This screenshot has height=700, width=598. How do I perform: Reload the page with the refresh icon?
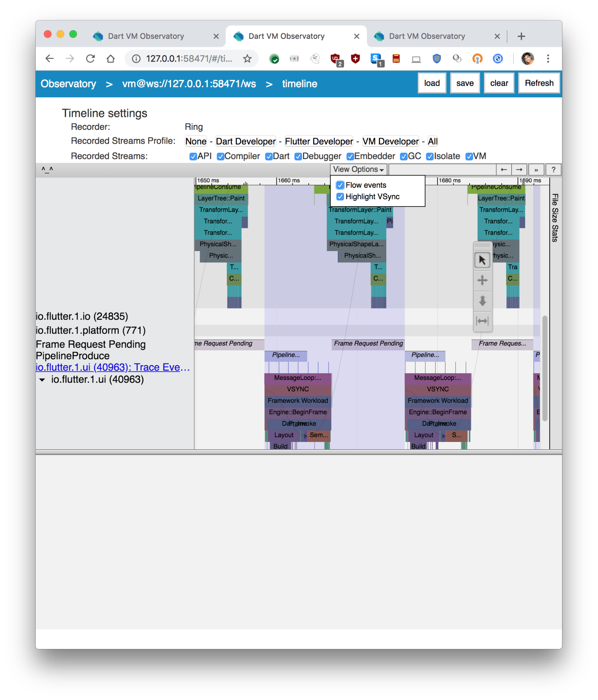click(x=90, y=58)
